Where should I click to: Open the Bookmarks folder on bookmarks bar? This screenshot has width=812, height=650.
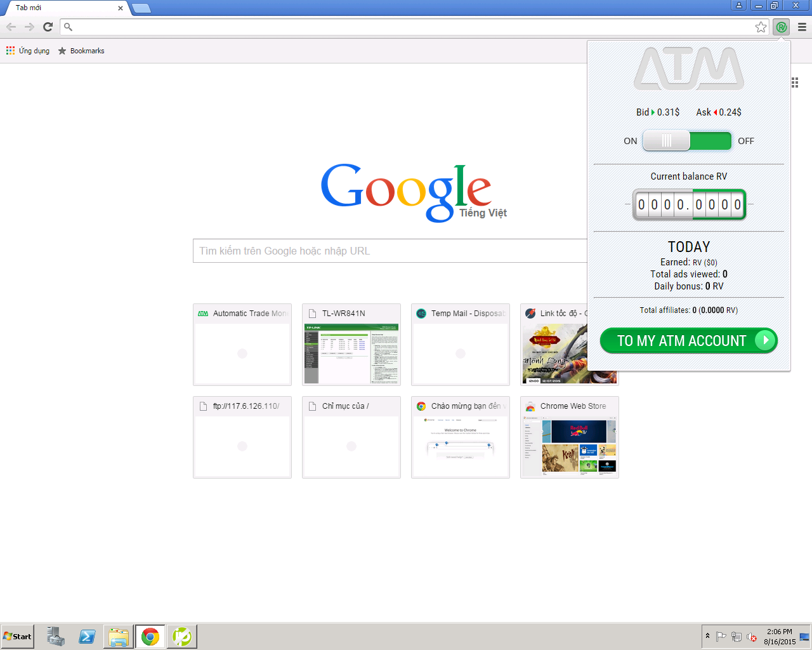coord(81,51)
